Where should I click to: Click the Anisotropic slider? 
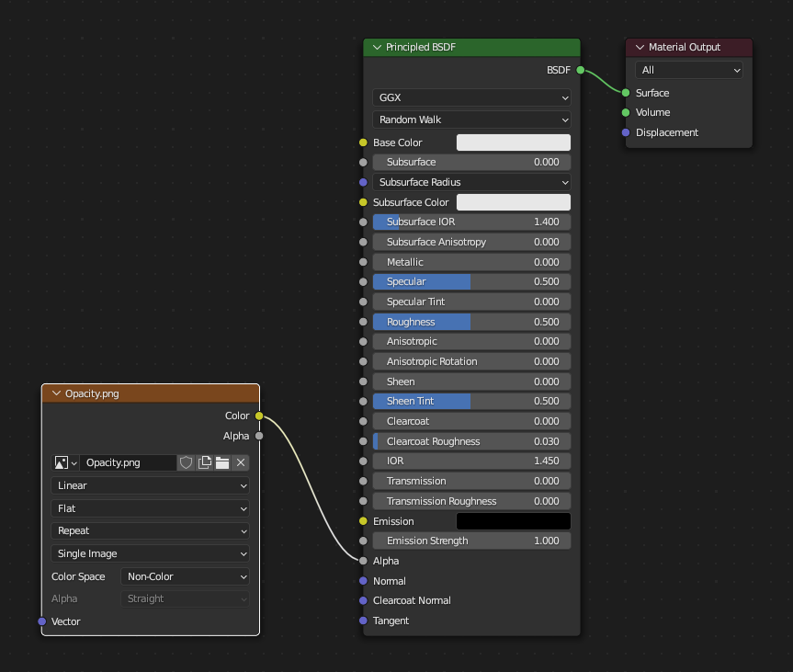[x=471, y=341]
